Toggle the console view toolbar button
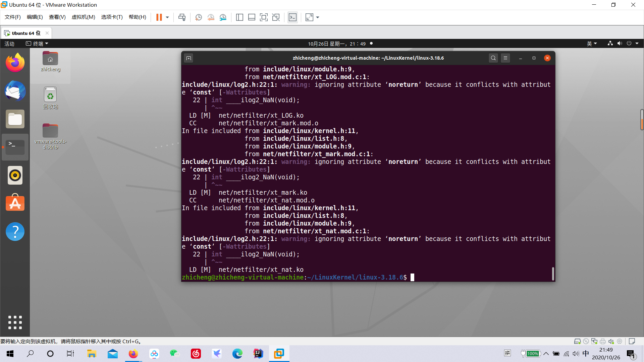 [292, 17]
